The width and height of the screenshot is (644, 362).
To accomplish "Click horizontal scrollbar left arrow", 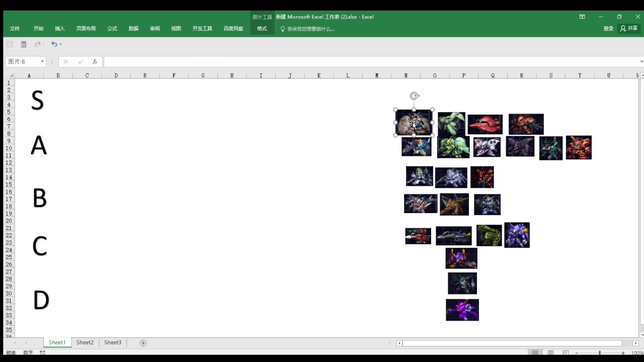I will [399, 343].
